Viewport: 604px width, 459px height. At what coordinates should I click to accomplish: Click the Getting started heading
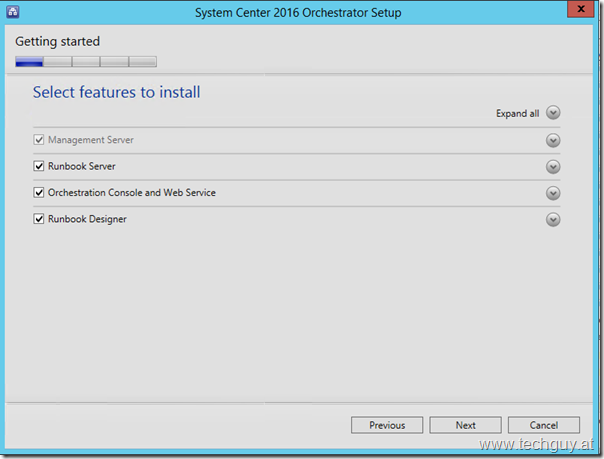57,42
